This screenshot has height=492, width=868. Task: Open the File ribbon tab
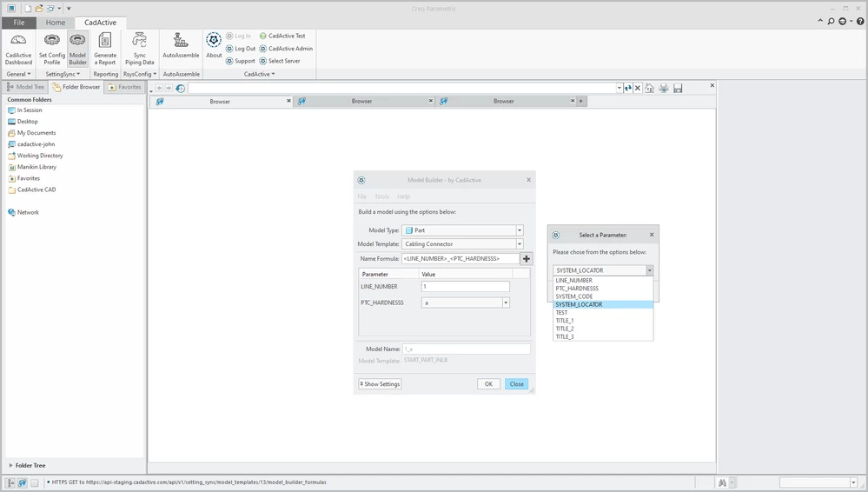pos(19,23)
